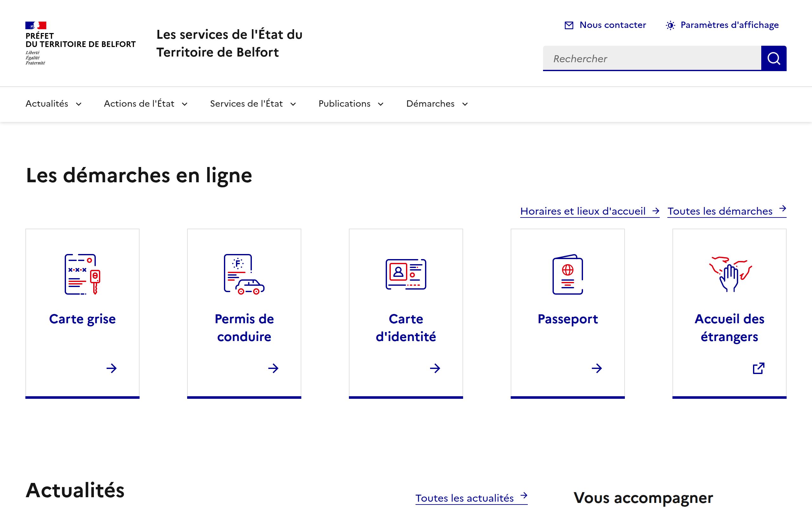This screenshot has width=812, height=508.
Task: Click the arrow after Toutes les démarches
Action: 783,208
